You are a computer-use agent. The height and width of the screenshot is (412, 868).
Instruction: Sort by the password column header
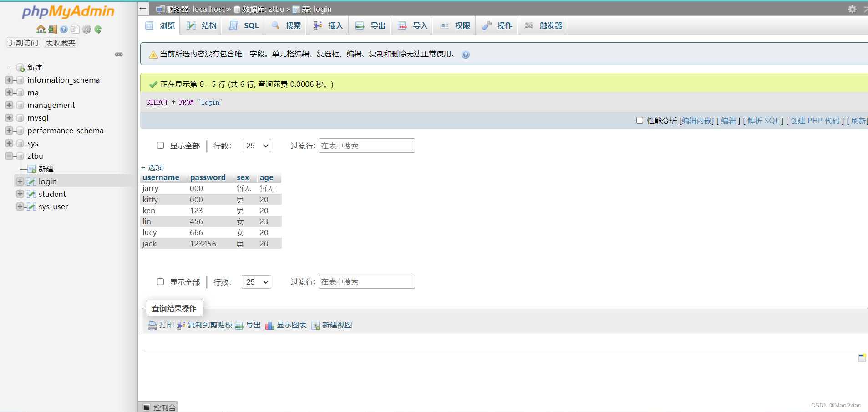[x=208, y=177]
